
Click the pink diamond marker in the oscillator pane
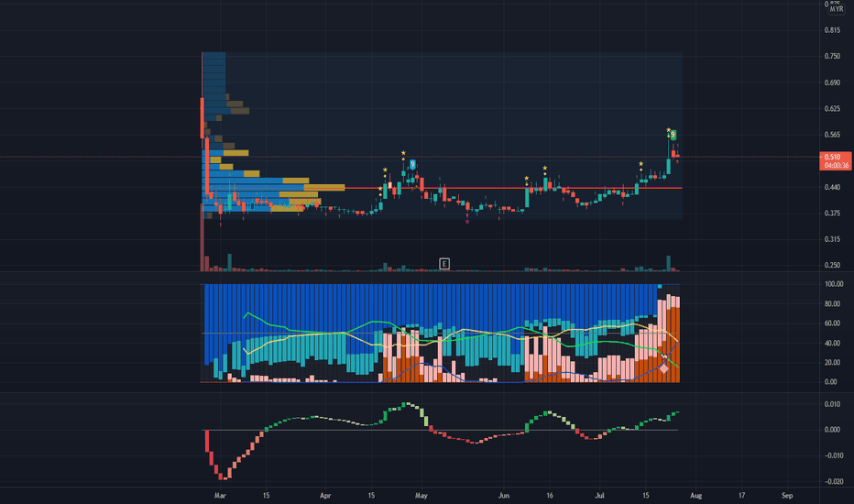[664, 369]
